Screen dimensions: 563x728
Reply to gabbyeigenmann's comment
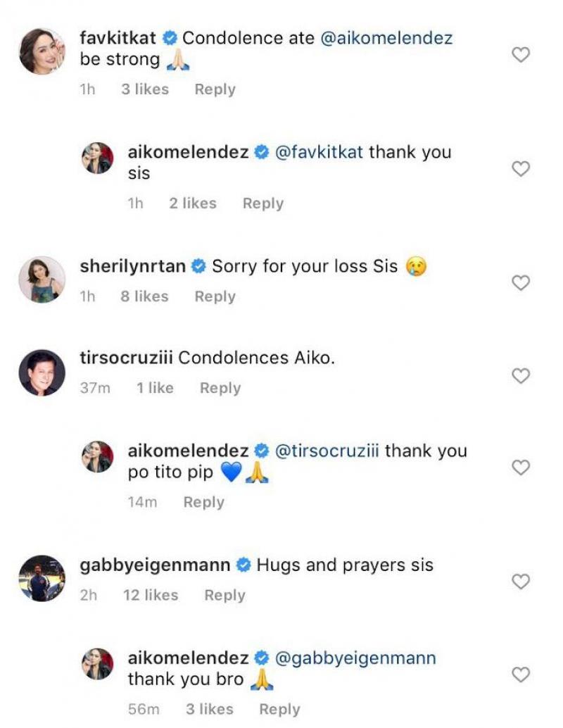[224, 595]
